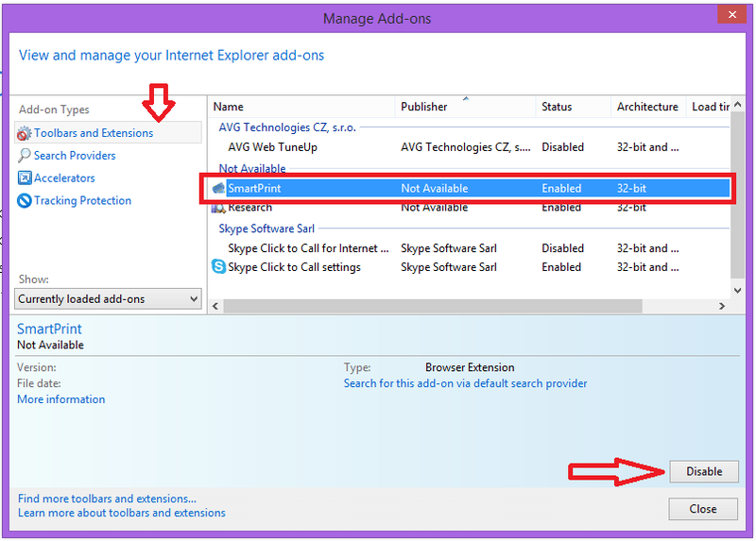Click the SmartPrint printer icon
Image resolution: width=756 pixels, height=541 pixels.
click(219, 189)
